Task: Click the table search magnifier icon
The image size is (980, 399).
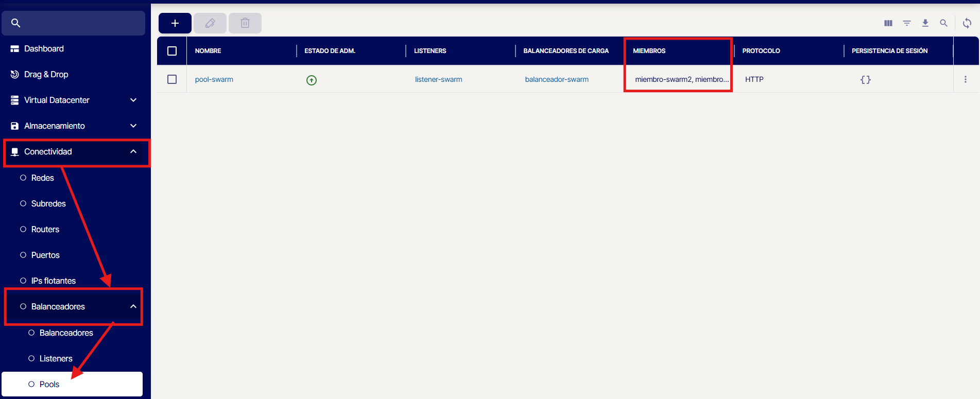Action: click(x=943, y=23)
